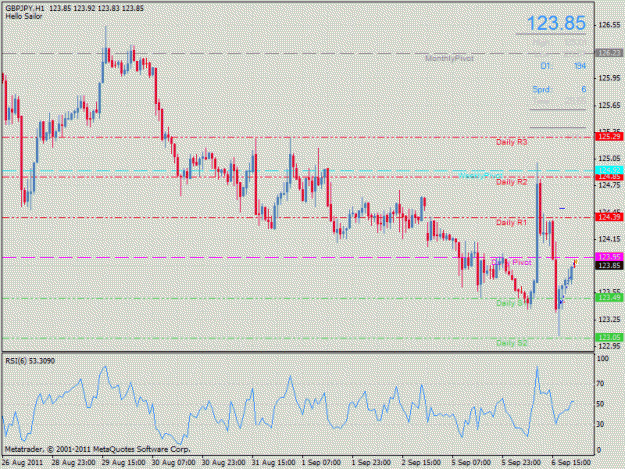Click the 125.05 price scale value

click(609, 159)
